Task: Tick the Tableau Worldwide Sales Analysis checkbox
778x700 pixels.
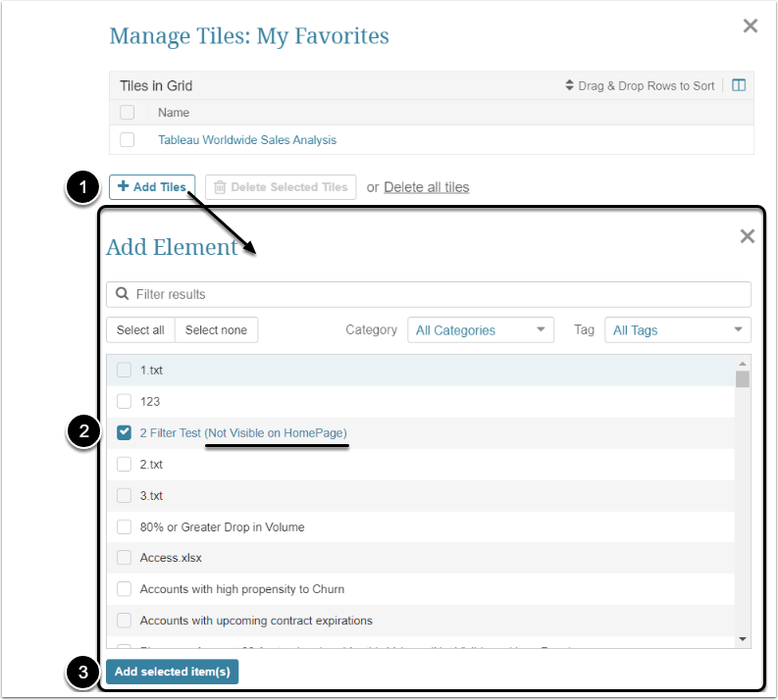Action: point(128,140)
